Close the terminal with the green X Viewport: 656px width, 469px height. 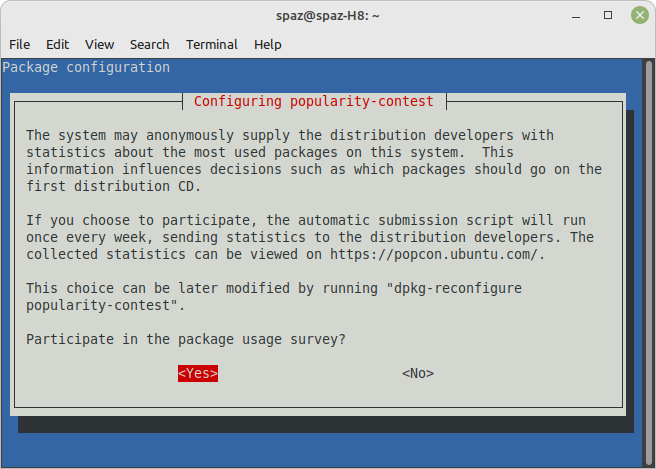click(640, 15)
